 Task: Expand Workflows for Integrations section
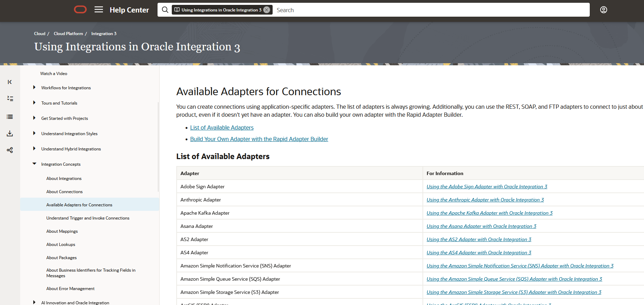pos(34,88)
